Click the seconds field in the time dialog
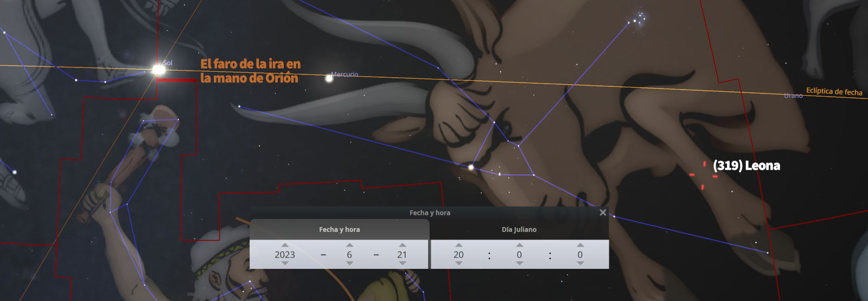 [580, 254]
